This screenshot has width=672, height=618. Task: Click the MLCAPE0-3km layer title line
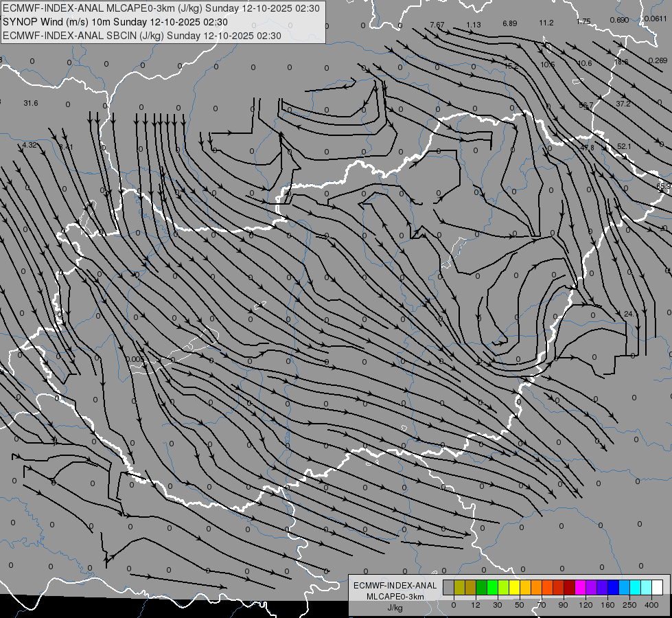tap(161, 8)
